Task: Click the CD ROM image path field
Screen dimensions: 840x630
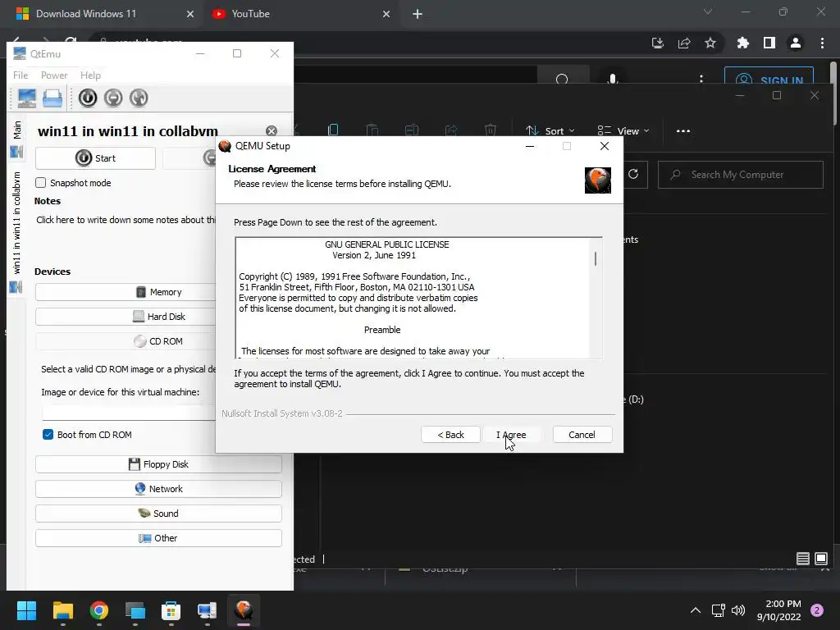Action: tap(129, 412)
